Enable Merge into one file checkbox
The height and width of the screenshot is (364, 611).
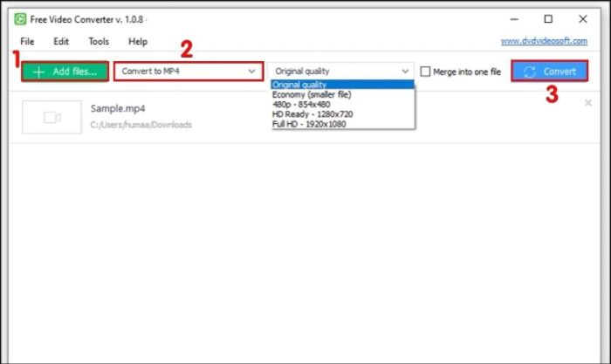click(426, 72)
